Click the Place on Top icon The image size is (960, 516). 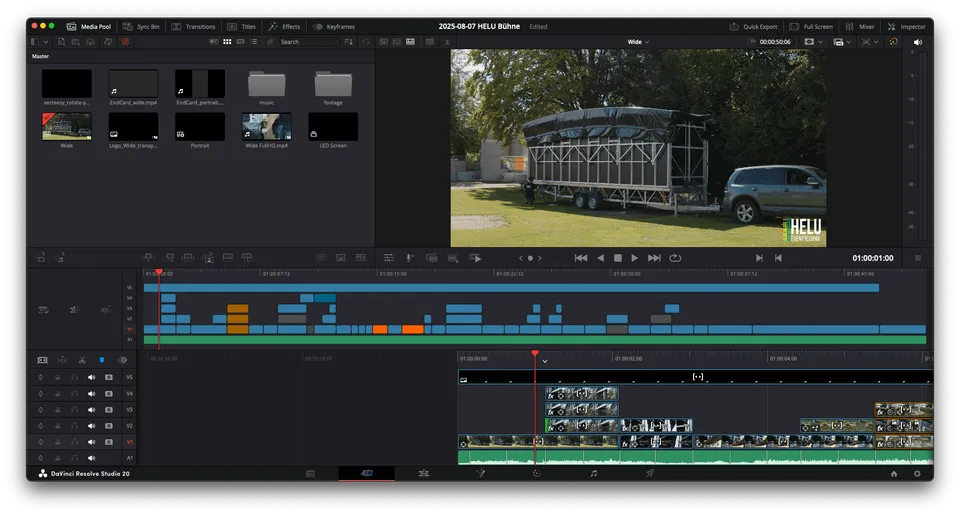[227, 258]
